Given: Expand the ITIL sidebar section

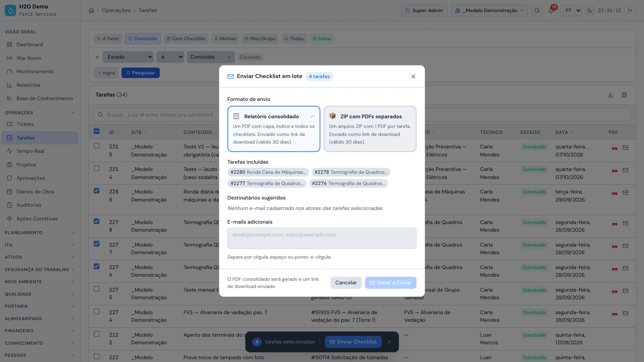Looking at the screenshot, I should click(40, 245).
